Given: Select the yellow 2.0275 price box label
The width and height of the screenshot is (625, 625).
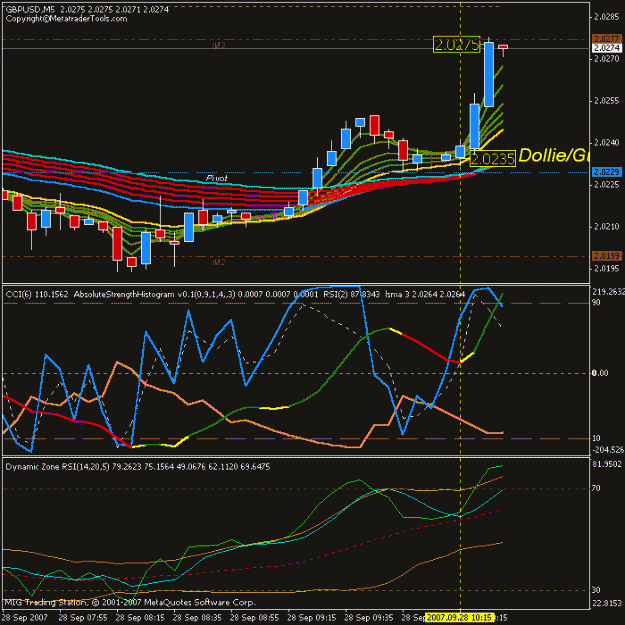Looking at the screenshot, I should [456, 45].
